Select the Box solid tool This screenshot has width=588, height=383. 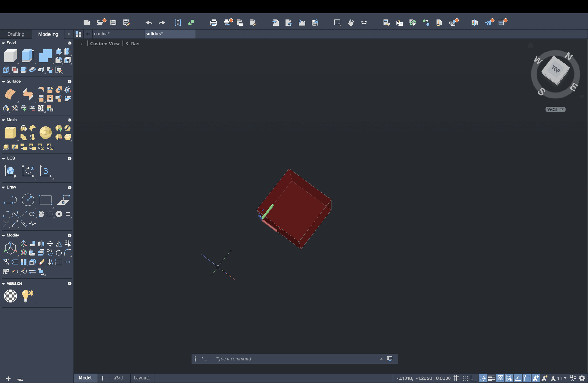tap(10, 56)
